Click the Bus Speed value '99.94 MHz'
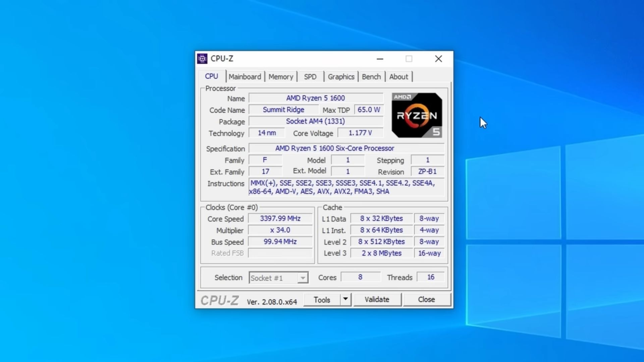Viewport: 644px width, 362px height. [x=280, y=242]
